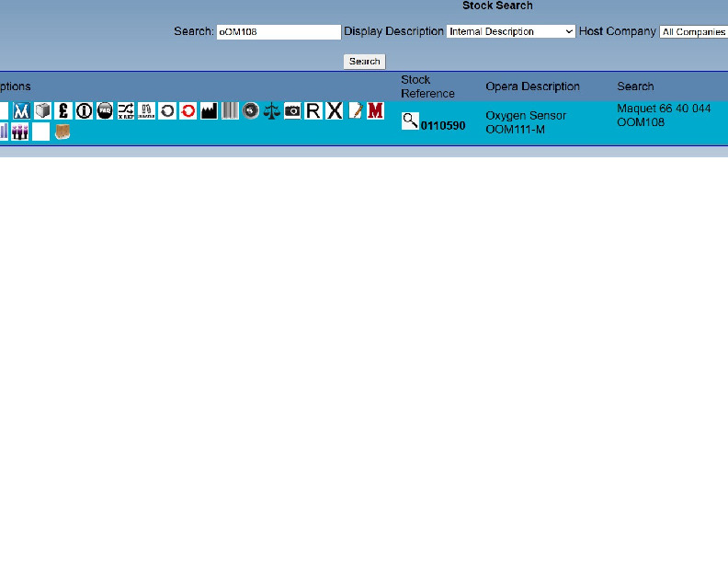The height and width of the screenshot is (563, 728).
Task: Click the barcode icon
Action: tap(230, 111)
